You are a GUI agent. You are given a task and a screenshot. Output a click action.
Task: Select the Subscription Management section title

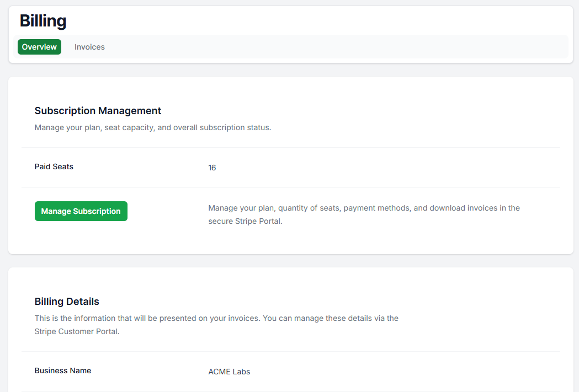[x=98, y=111]
